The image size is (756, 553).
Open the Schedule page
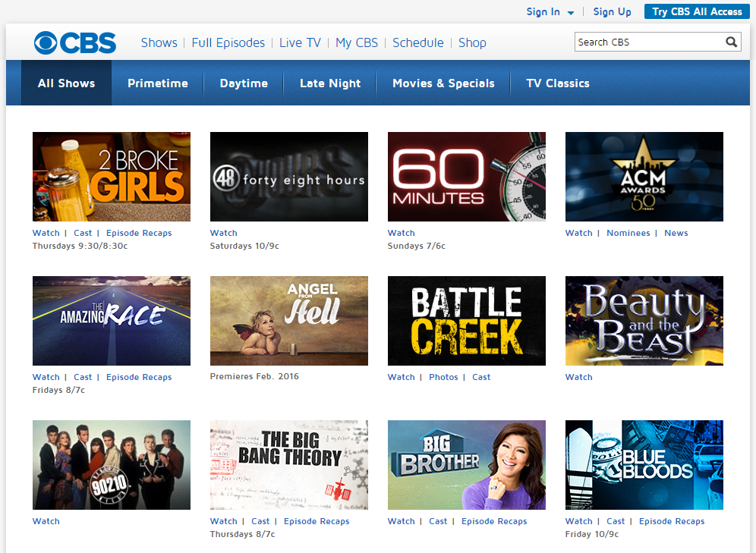[418, 43]
